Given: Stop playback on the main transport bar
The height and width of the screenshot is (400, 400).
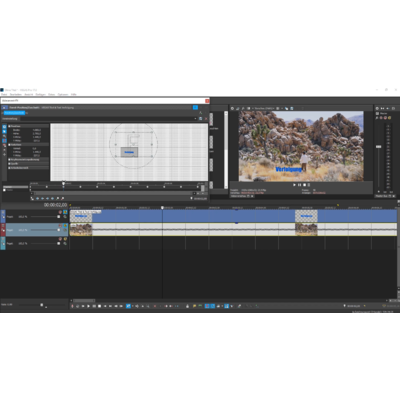Looking at the screenshot, I should 99,306.
